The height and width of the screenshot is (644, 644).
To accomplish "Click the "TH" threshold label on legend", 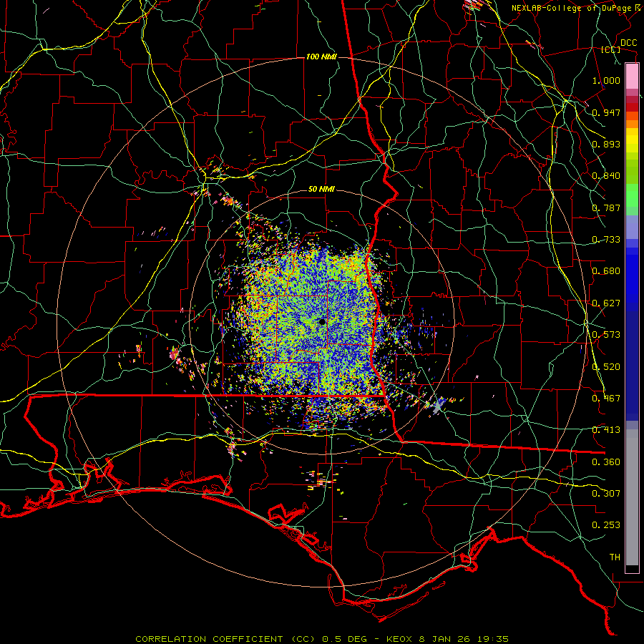I will (x=615, y=557).
